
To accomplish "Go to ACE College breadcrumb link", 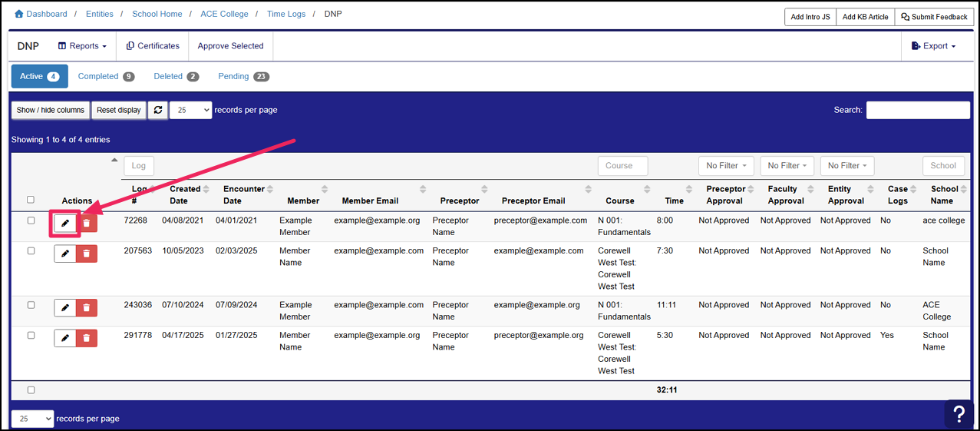I will (224, 14).
